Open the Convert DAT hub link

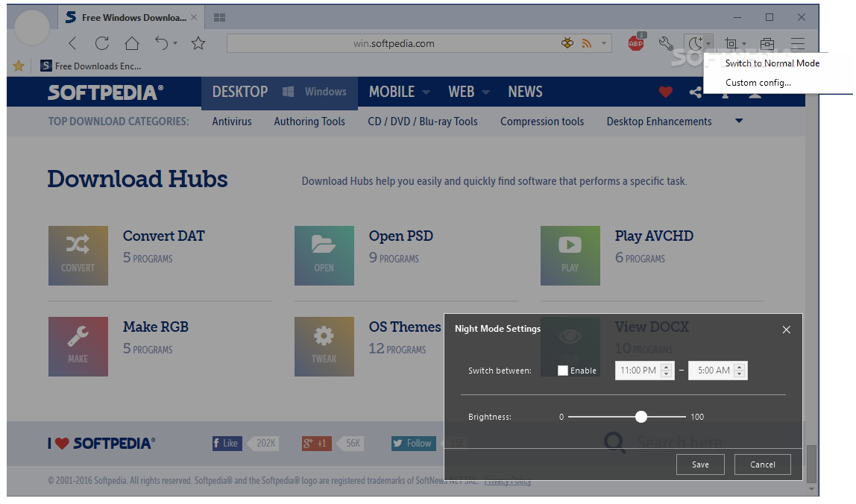(x=164, y=236)
